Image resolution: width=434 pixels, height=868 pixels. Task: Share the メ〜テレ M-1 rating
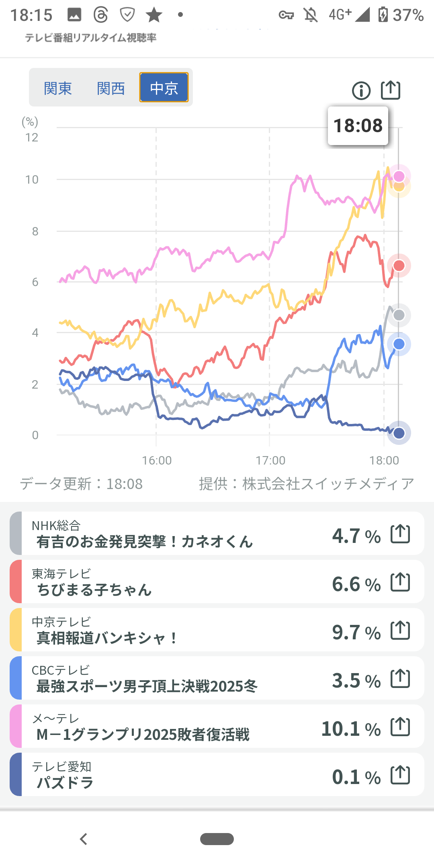[x=400, y=727]
